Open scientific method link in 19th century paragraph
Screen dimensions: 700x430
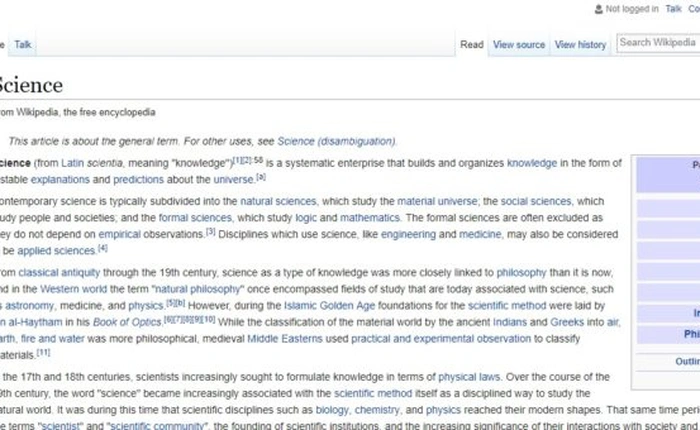click(x=373, y=394)
